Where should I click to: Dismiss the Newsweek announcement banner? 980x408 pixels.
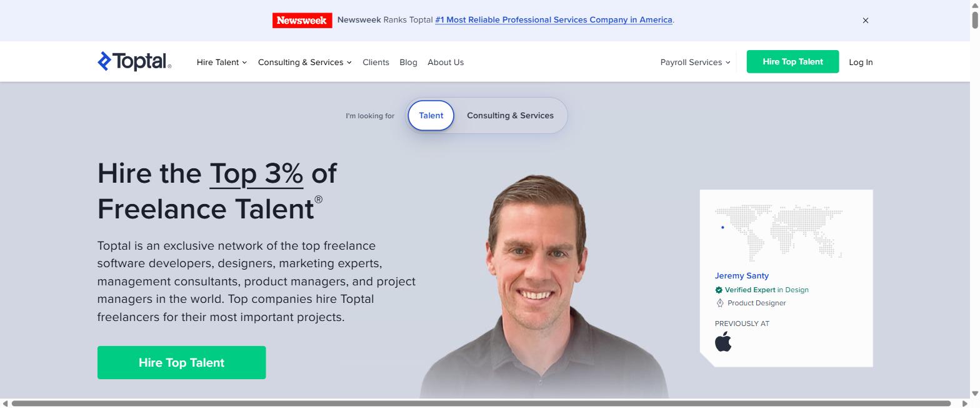[x=866, y=21]
